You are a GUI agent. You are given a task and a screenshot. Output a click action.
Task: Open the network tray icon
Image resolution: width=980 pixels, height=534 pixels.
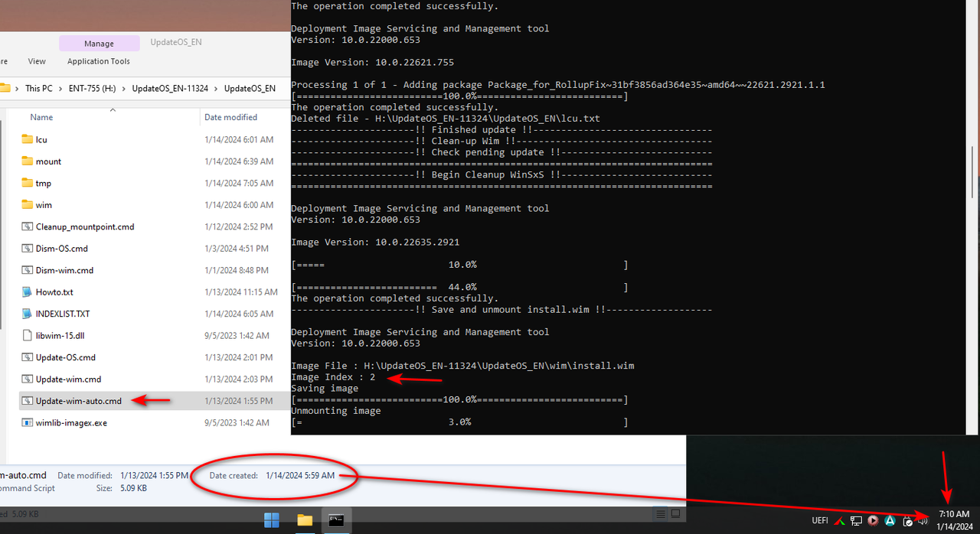[856, 521]
